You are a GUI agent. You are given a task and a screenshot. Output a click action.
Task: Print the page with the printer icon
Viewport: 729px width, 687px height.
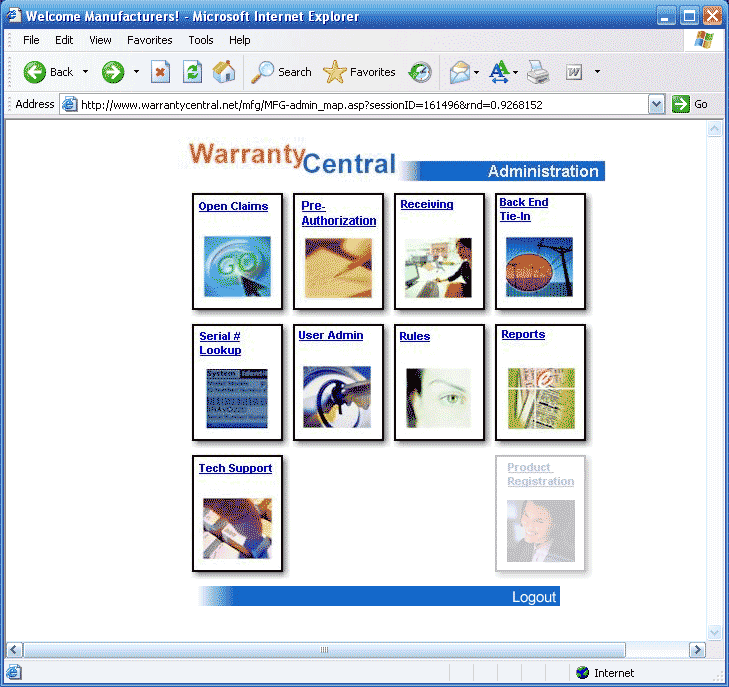point(538,72)
